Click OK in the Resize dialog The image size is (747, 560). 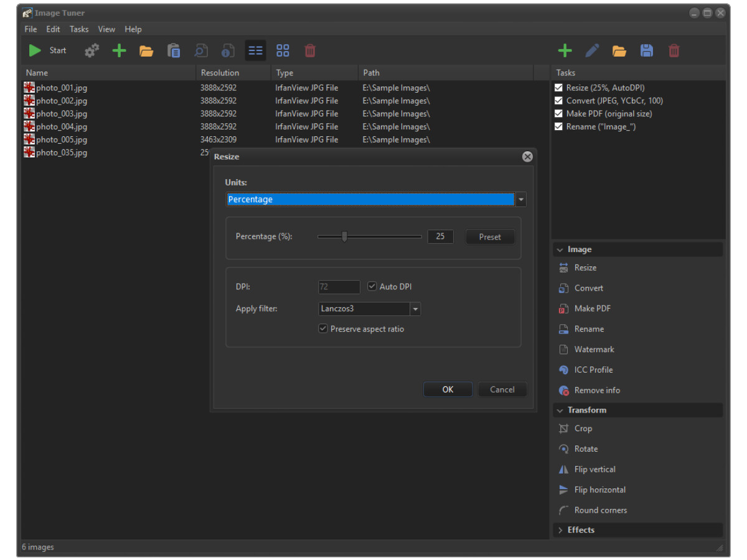[448, 390]
